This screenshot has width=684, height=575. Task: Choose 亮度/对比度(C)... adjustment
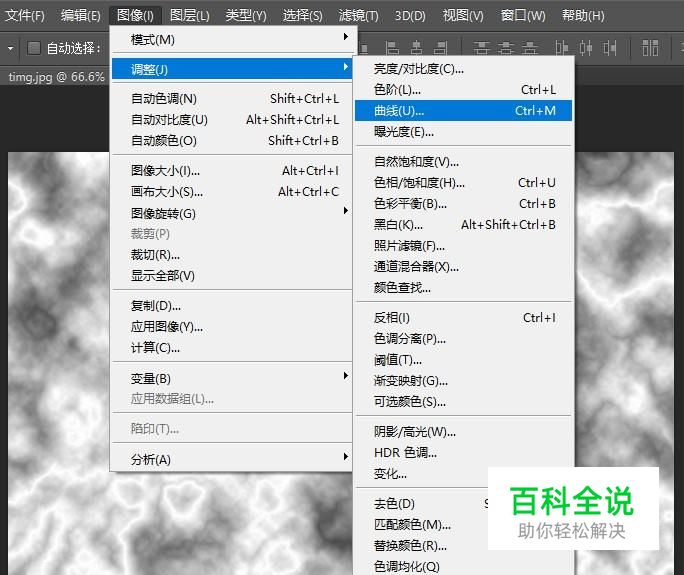point(463,68)
